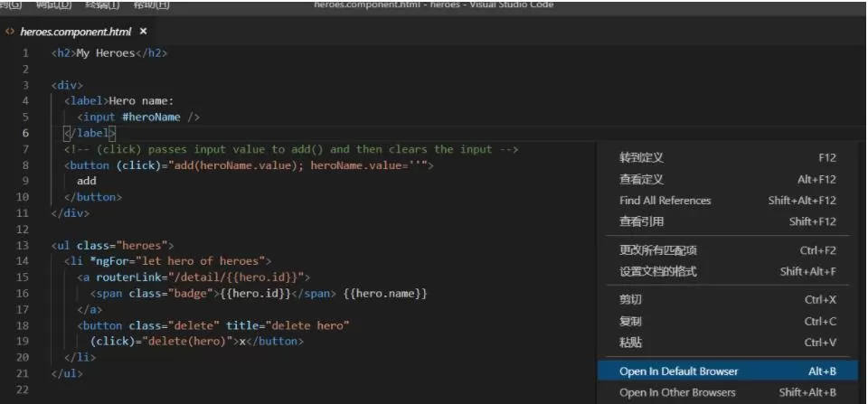Click the closing '</ul>' tag on line 21
This screenshot has width=868, height=404.
point(67,373)
